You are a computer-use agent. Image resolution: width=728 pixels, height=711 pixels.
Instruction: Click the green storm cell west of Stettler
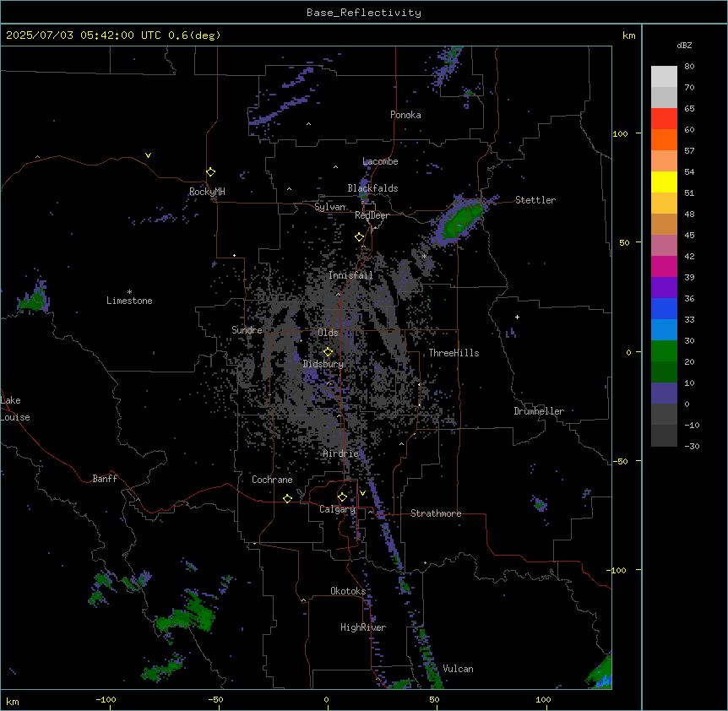pos(460,220)
